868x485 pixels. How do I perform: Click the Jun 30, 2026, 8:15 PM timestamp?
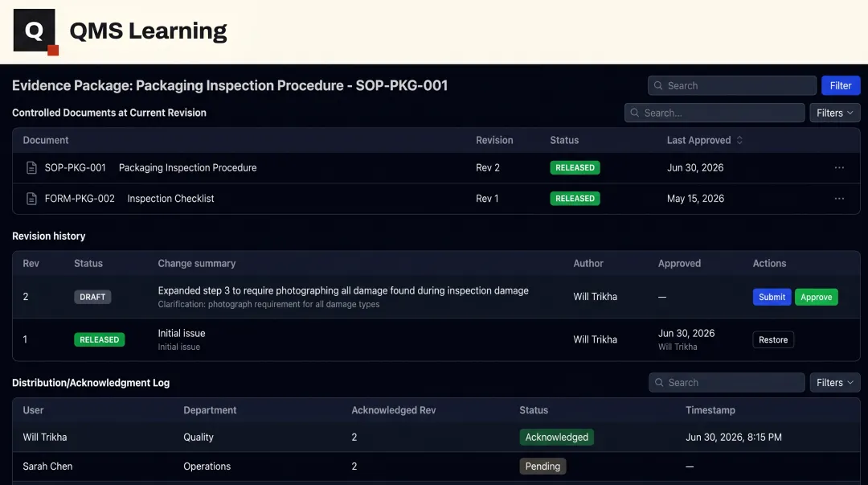click(734, 438)
